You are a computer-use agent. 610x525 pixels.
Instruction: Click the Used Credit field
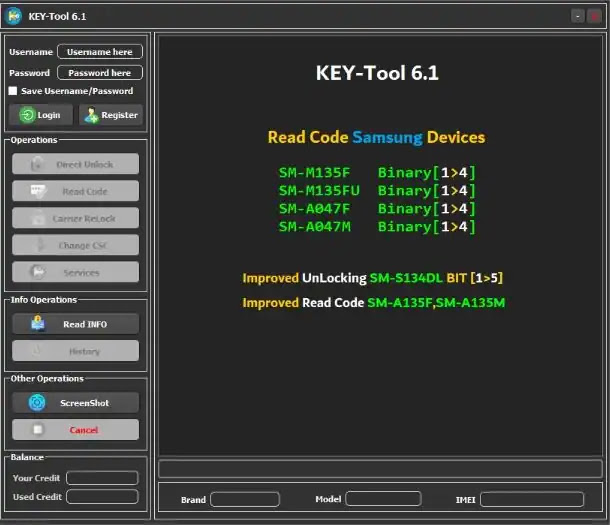(102, 497)
